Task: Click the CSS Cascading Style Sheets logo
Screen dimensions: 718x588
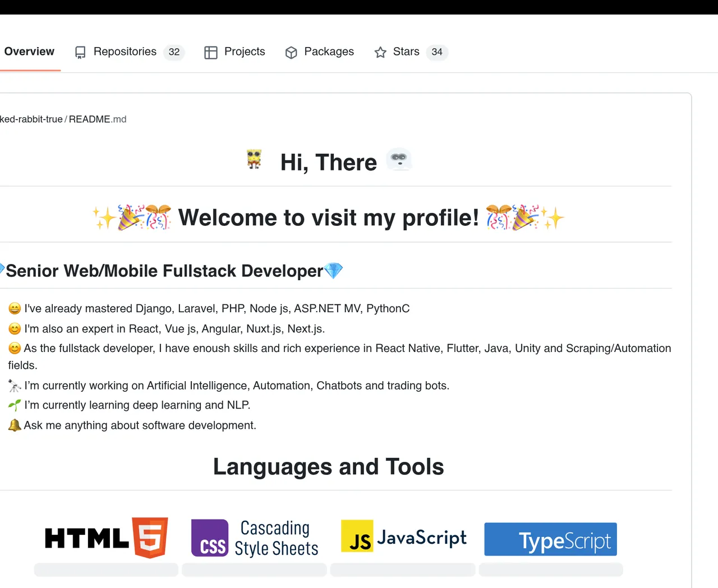Action: 255,538
